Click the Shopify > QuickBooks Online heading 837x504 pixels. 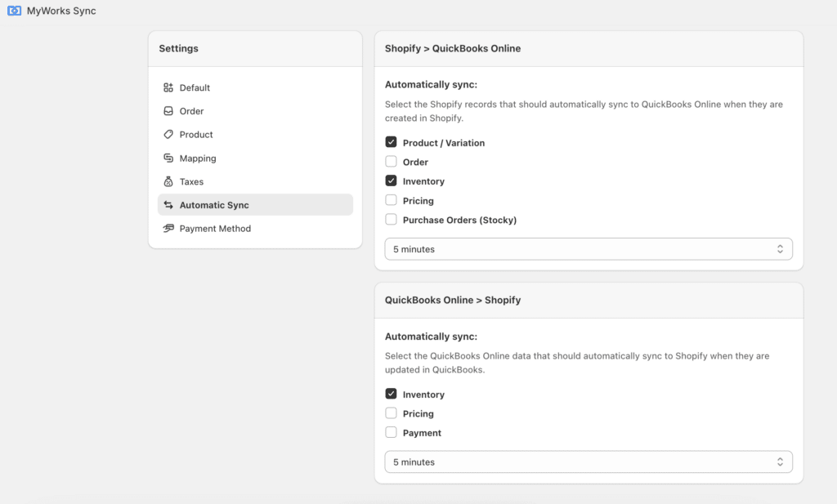453,48
